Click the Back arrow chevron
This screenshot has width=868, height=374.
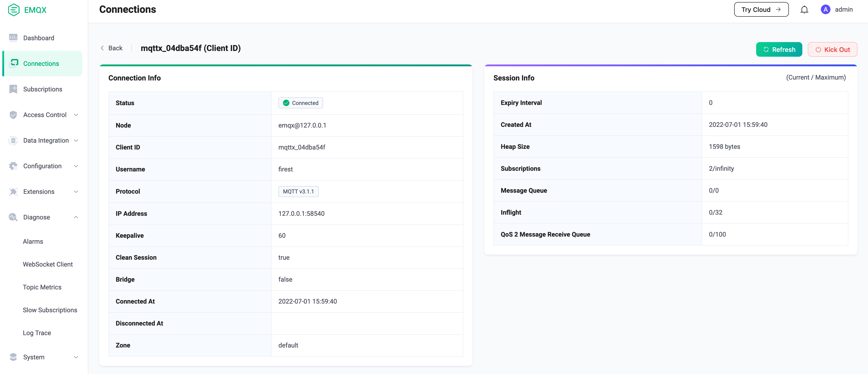point(102,48)
